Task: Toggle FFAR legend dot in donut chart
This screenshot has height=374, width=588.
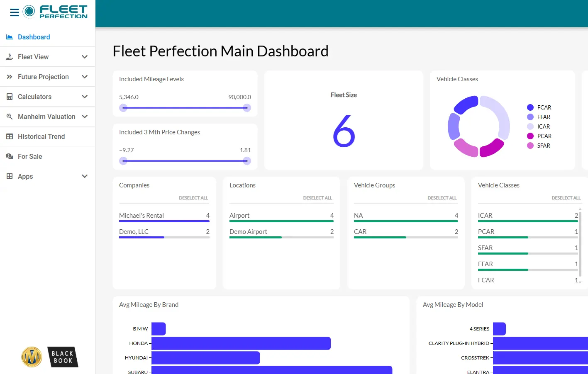Action: 530,117
